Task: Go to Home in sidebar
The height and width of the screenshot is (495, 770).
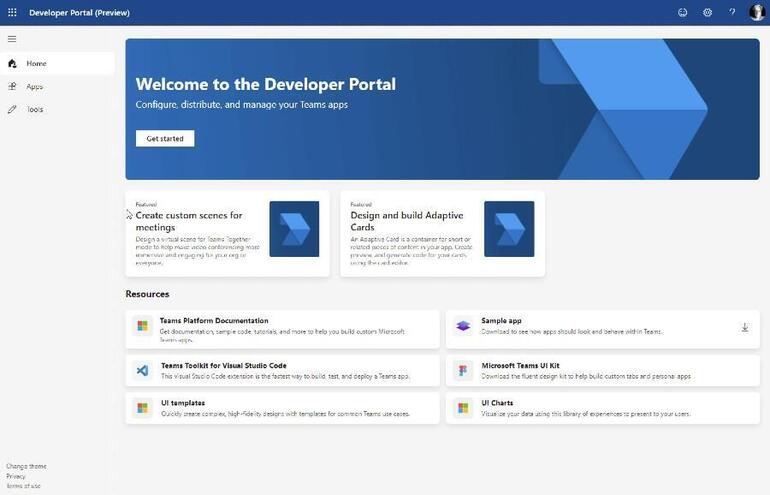Action: pos(57,63)
